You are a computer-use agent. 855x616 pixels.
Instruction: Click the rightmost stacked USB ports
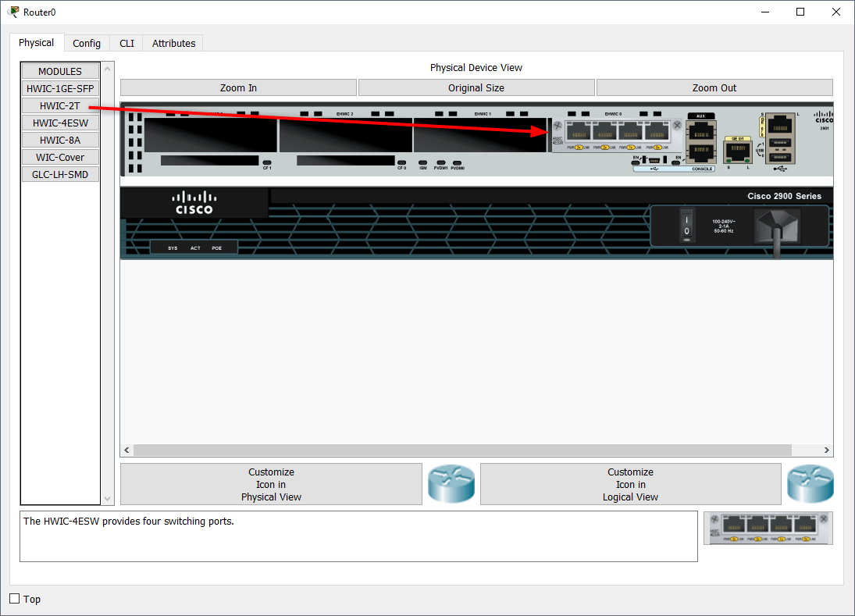pos(780,151)
